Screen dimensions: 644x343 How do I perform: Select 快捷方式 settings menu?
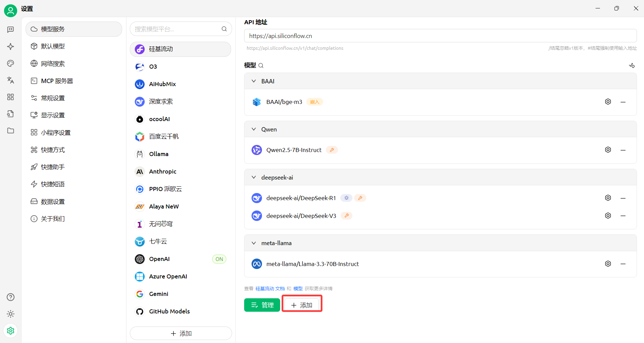click(x=74, y=150)
